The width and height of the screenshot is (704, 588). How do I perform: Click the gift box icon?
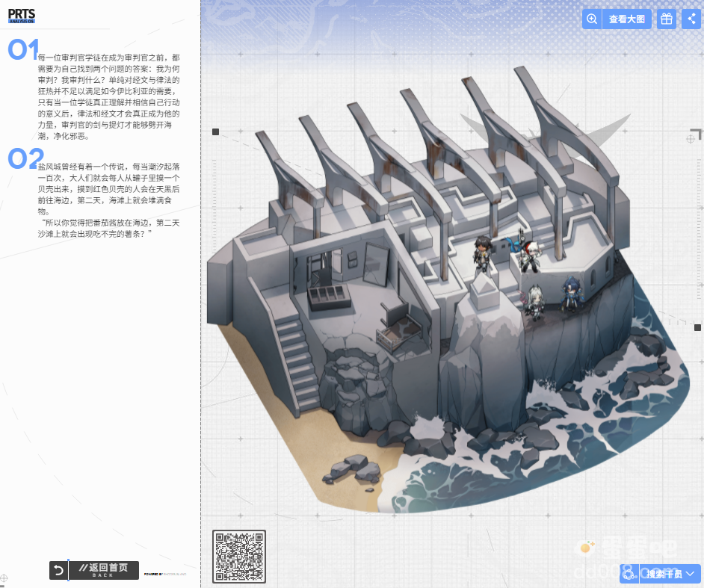click(x=667, y=19)
